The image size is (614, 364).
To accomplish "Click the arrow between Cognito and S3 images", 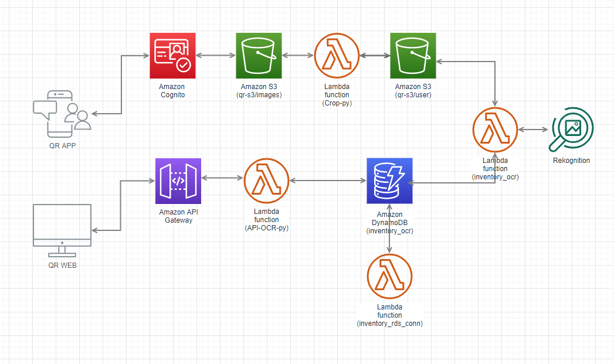I will point(215,56).
